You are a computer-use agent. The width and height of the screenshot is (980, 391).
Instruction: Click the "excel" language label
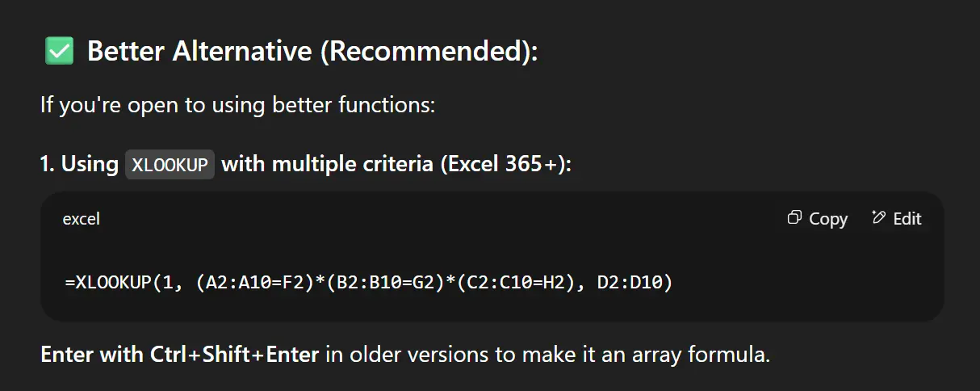(x=81, y=219)
